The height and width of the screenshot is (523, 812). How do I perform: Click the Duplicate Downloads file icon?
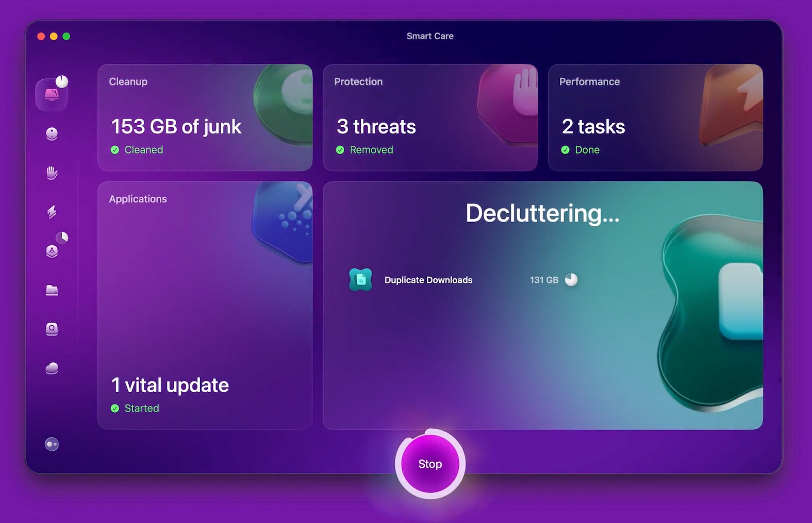tap(360, 280)
